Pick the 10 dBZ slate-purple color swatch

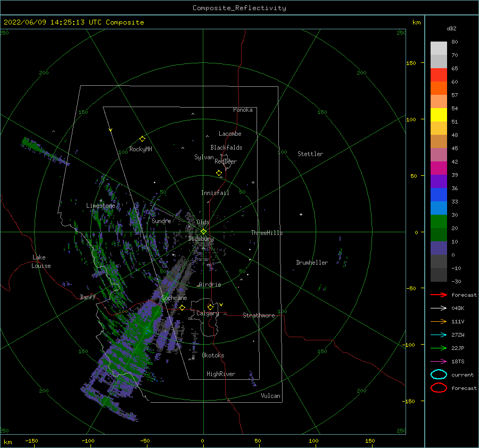point(439,248)
